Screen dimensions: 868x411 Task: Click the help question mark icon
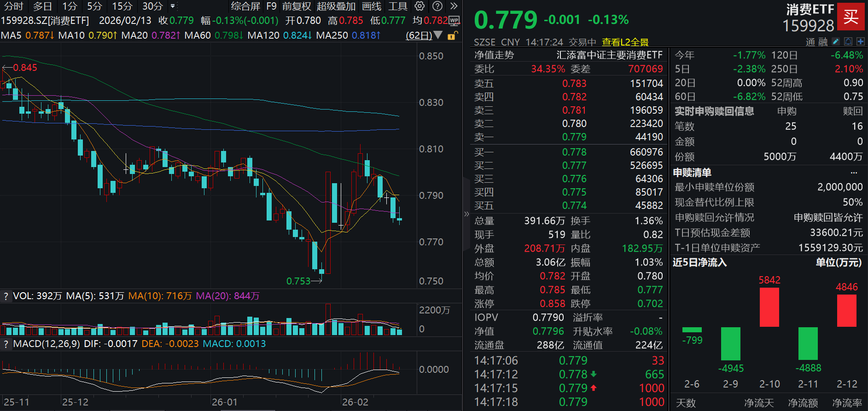pos(437,6)
